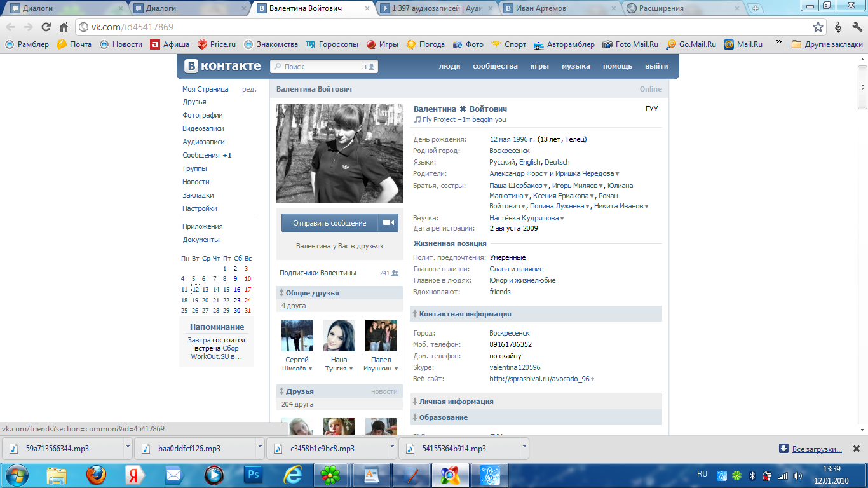Open the Go.Mail.Ru bookmark
The image size is (868, 488).
tap(691, 44)
